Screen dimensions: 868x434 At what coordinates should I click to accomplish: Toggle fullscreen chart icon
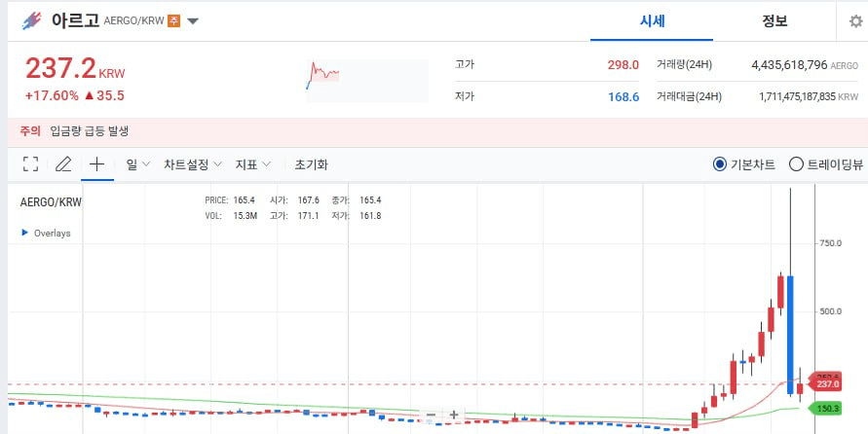pyautogui.click(x=30, y=164)
